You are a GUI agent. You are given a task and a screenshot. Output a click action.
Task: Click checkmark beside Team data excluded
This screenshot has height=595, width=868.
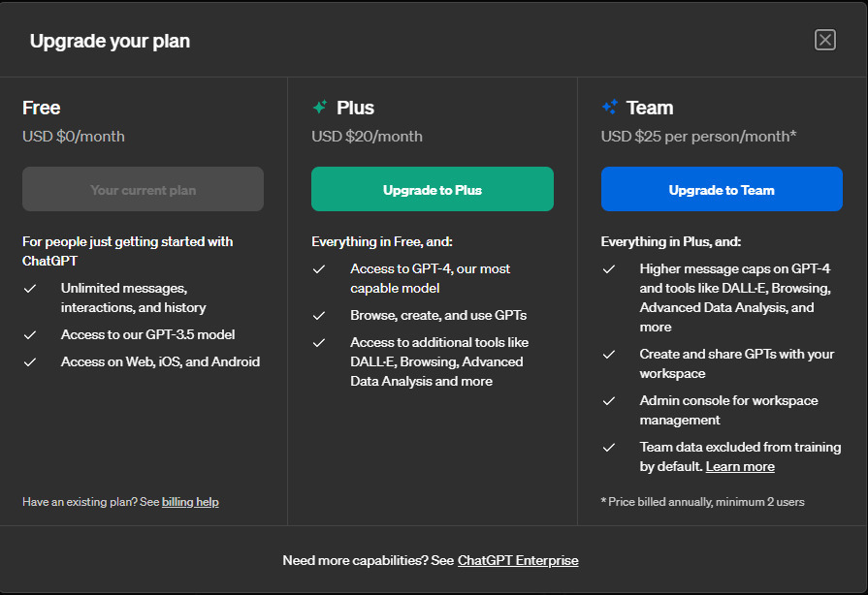coord(609,448)
